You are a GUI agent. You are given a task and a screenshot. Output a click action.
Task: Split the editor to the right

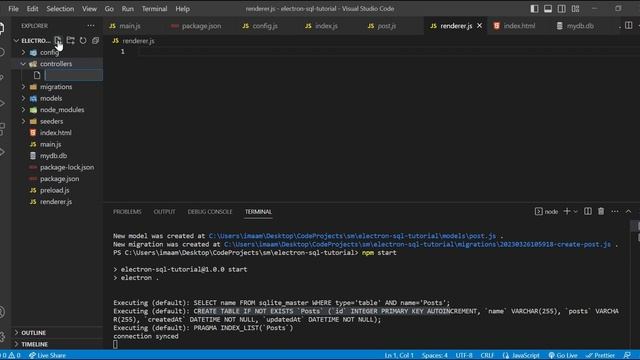point(629,26)
